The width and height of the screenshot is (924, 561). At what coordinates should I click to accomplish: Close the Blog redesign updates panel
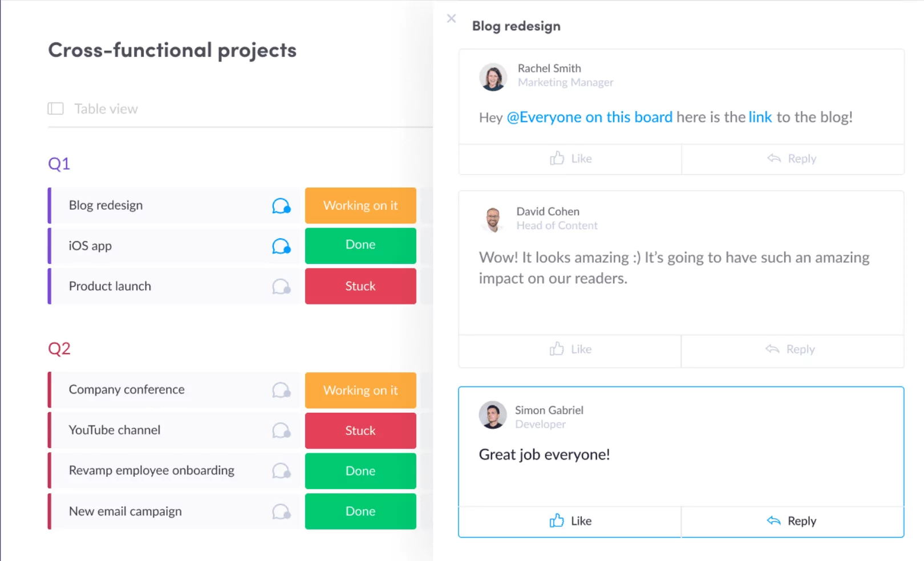coord(451,18)
